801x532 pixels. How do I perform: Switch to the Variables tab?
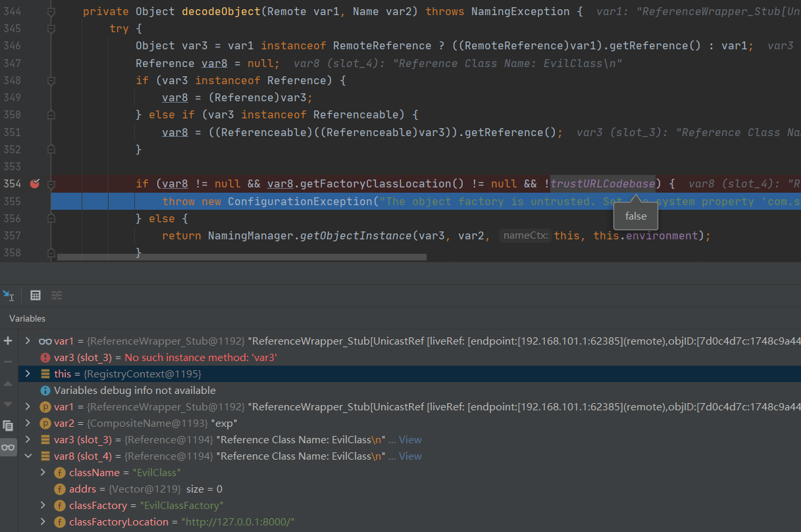pos(28,318)
